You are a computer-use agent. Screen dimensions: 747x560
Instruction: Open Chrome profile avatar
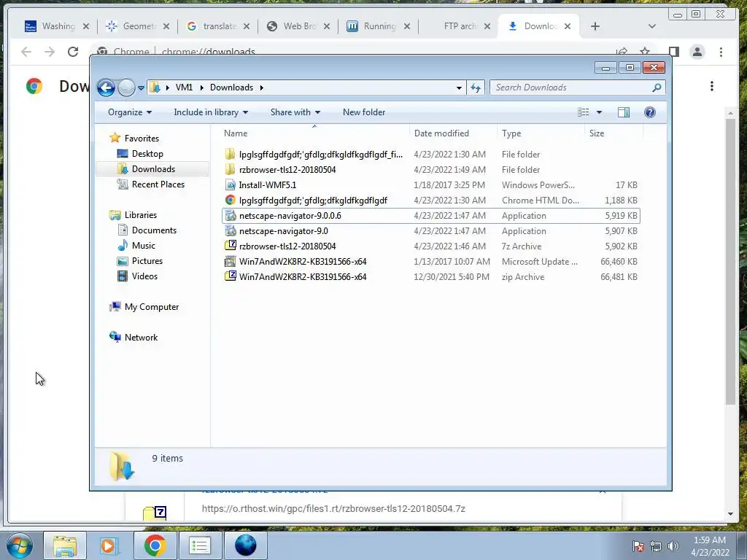697,52
